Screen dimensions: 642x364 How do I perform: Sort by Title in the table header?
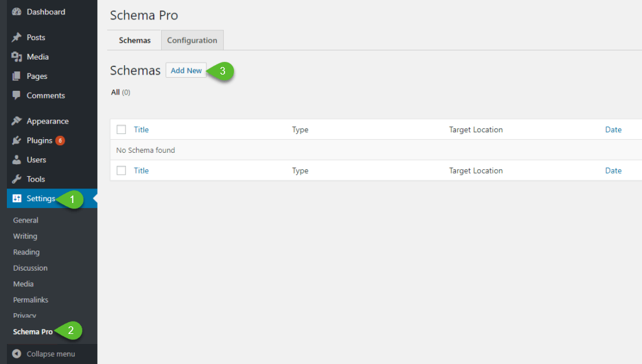(x=141, y=130)
